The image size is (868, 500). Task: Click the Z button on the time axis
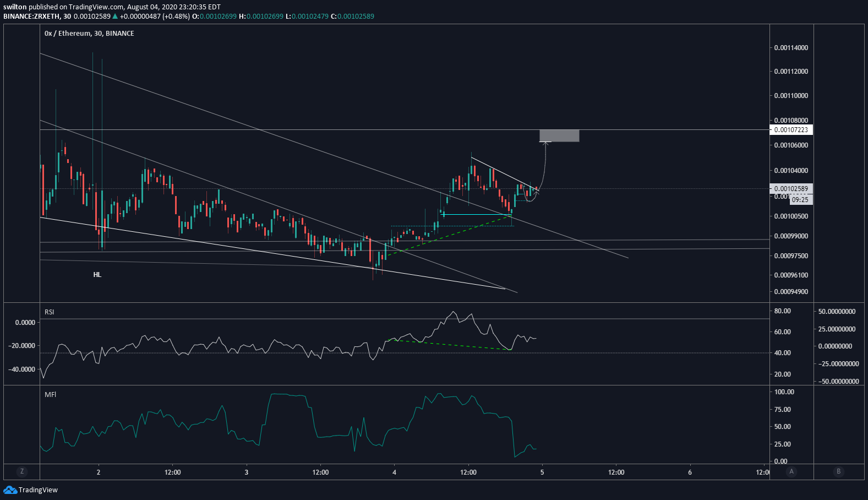click(22, 471)
